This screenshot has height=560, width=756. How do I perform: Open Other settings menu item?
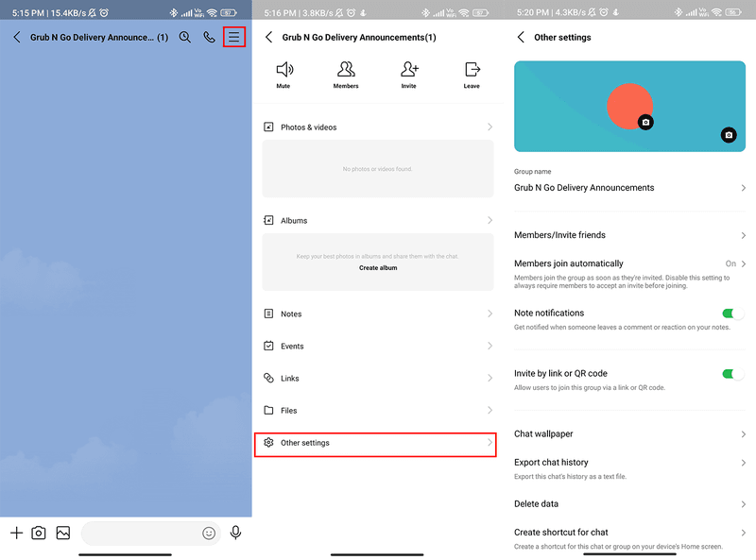pos(376,443)
